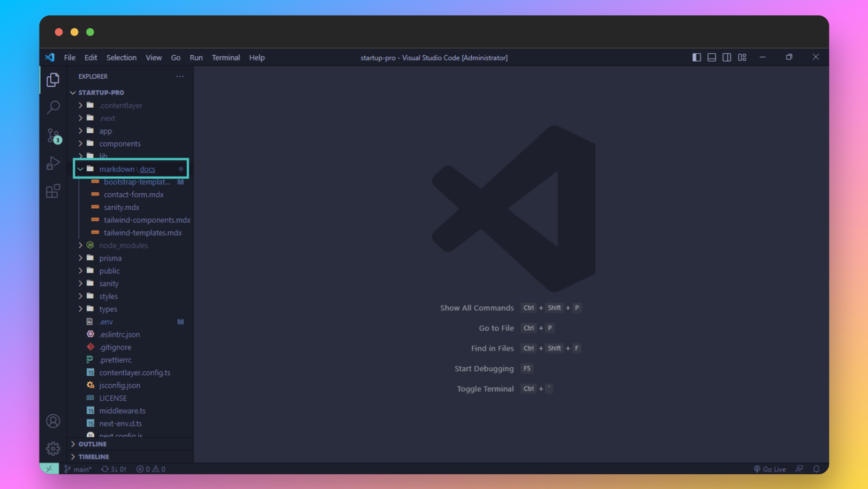Click the remote window indicator in status bar
Viewport: 868px width, 489px height.
pos(49,469)
